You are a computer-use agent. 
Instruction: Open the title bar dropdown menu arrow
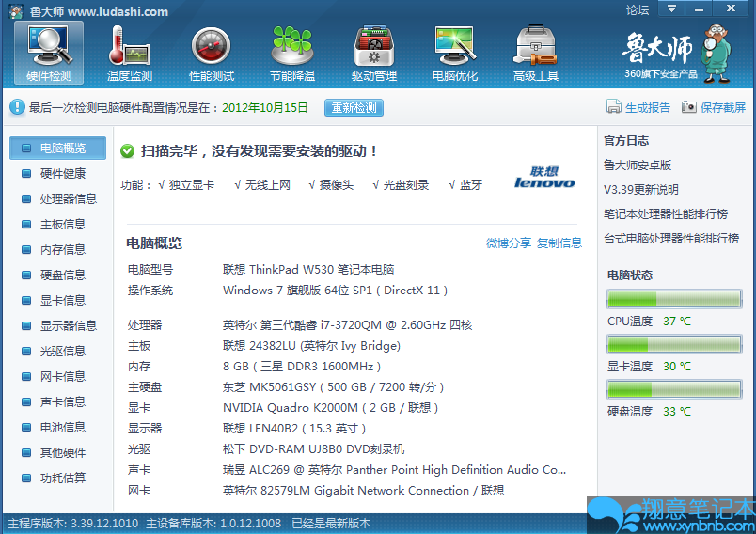[x=670, y=9]
